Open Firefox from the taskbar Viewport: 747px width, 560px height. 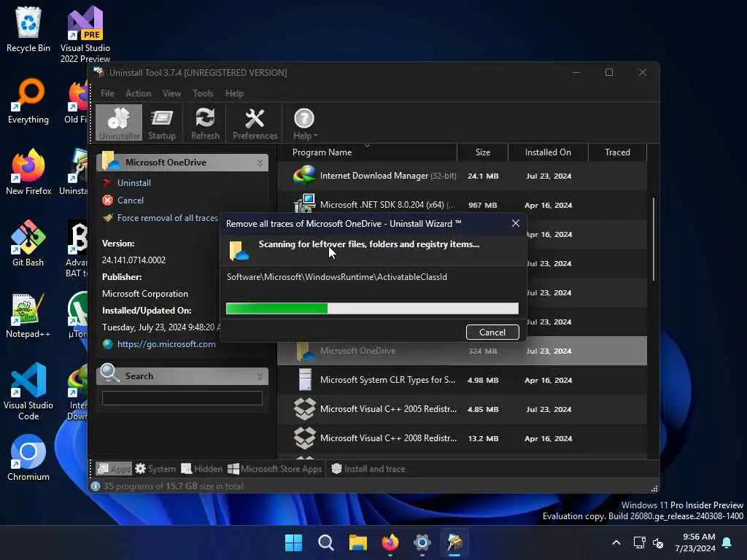390,542
